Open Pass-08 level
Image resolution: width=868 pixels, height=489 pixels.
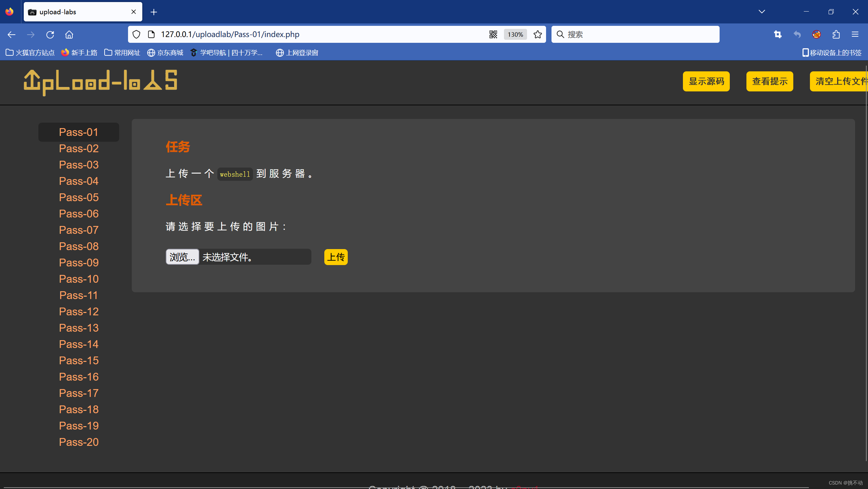point(79,246)
